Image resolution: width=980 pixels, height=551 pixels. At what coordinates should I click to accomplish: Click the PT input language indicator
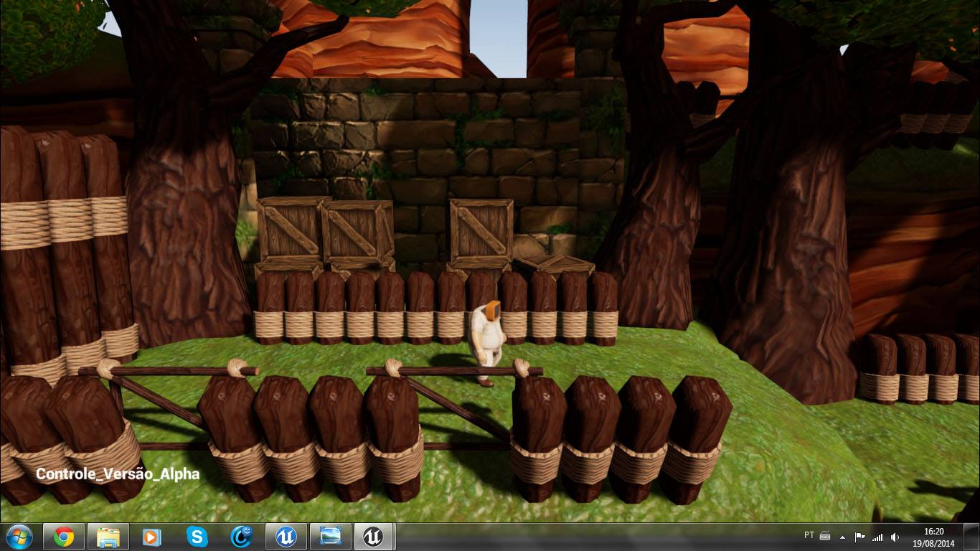click(809, 535)
